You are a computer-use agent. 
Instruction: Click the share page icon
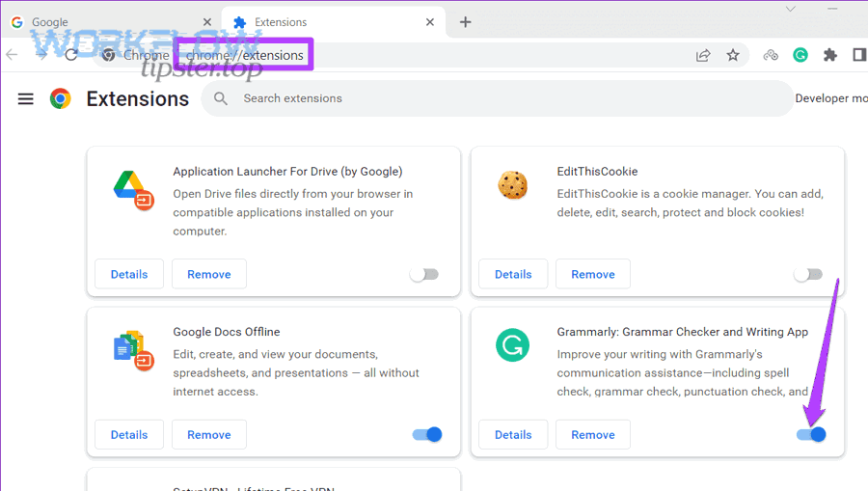[703, 55]
